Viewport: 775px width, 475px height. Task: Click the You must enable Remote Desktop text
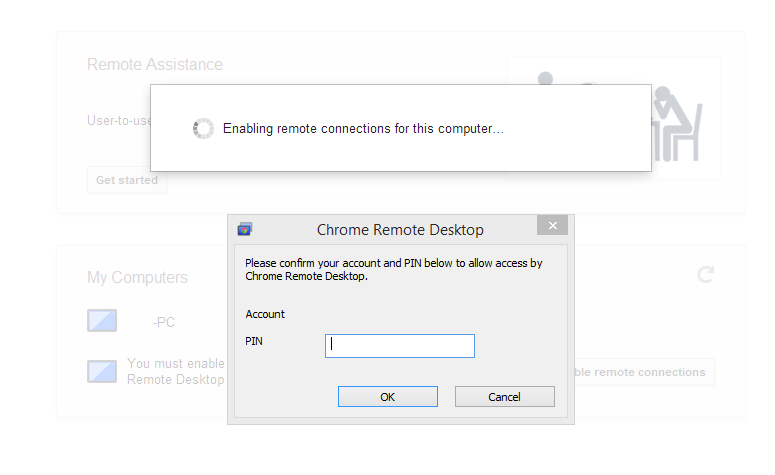click(176, 372)
